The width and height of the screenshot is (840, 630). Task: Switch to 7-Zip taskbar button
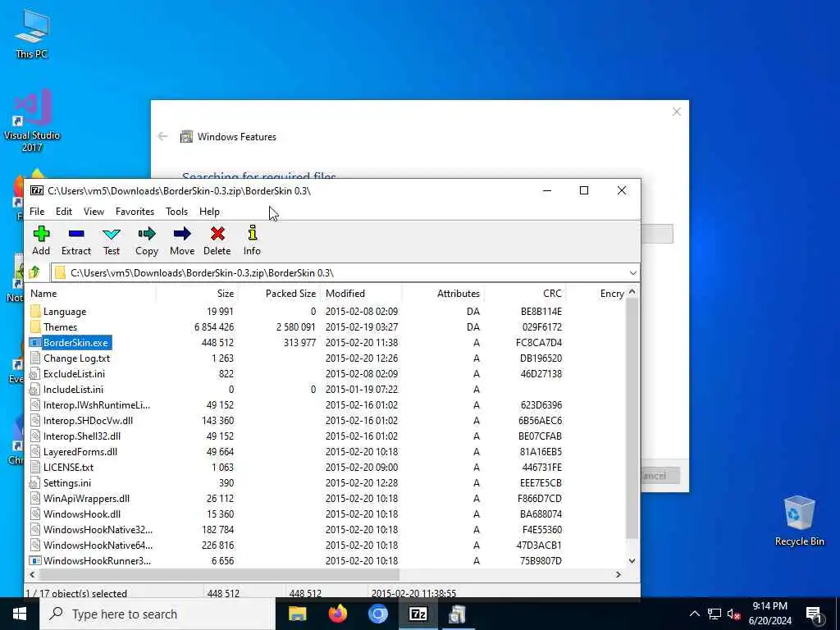(418, 614)
